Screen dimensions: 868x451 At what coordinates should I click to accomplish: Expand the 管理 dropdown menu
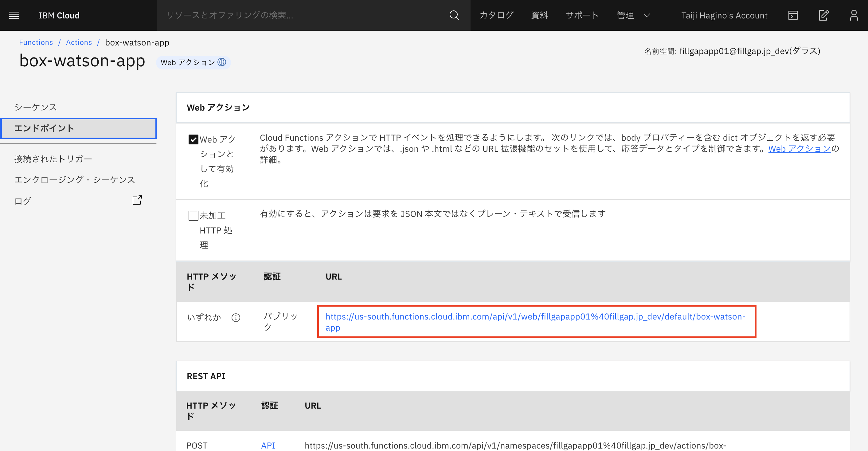[x=633, y=15]
